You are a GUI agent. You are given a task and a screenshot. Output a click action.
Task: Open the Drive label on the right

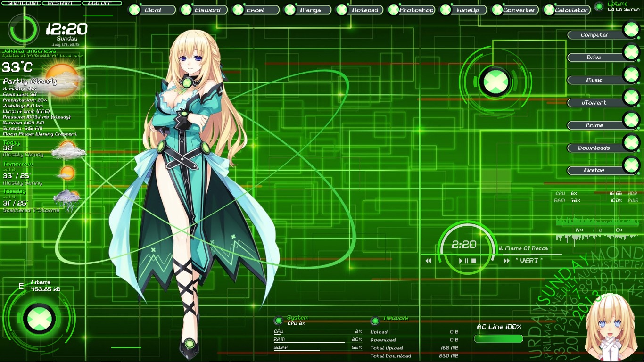coord(595,58)
